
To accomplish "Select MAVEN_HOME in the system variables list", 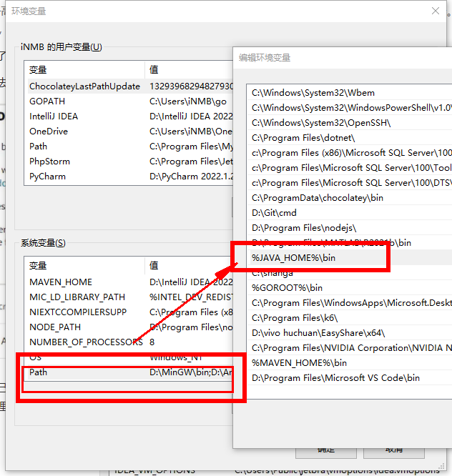I will point(60,282).
